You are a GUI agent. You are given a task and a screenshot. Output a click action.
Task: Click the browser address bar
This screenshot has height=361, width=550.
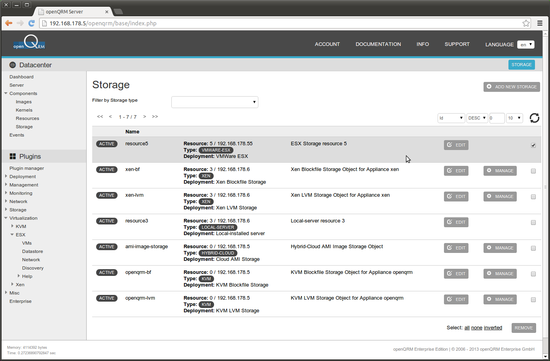(281, 24)
